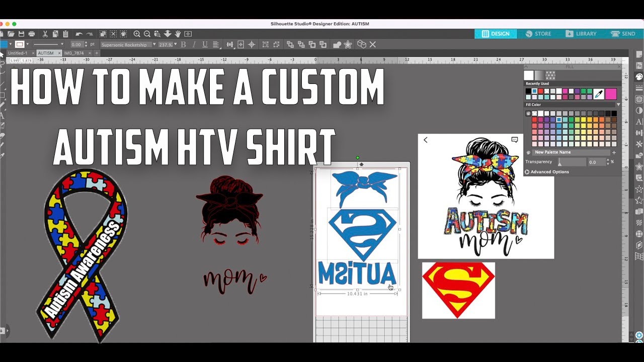Open the LIBRARY tab

tap(581, 34)
